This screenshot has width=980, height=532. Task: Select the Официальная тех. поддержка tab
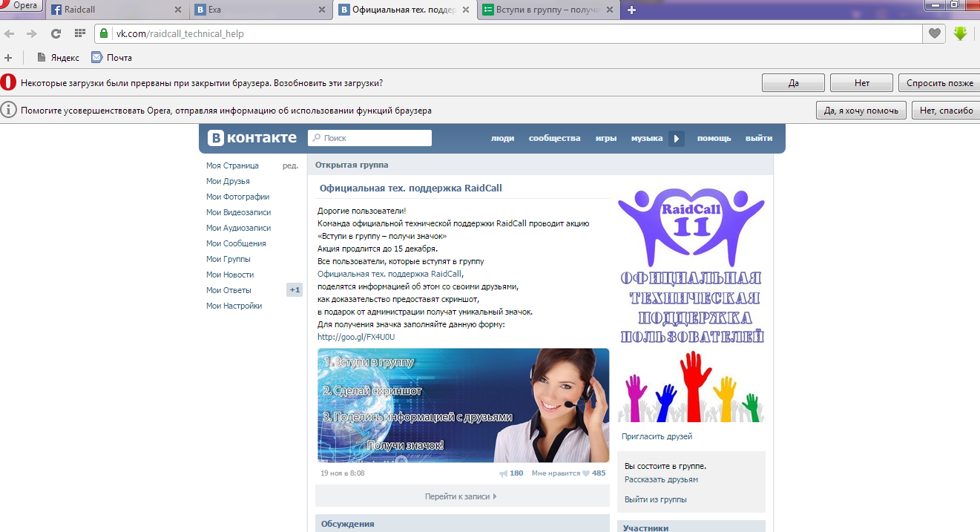point(404,10)
